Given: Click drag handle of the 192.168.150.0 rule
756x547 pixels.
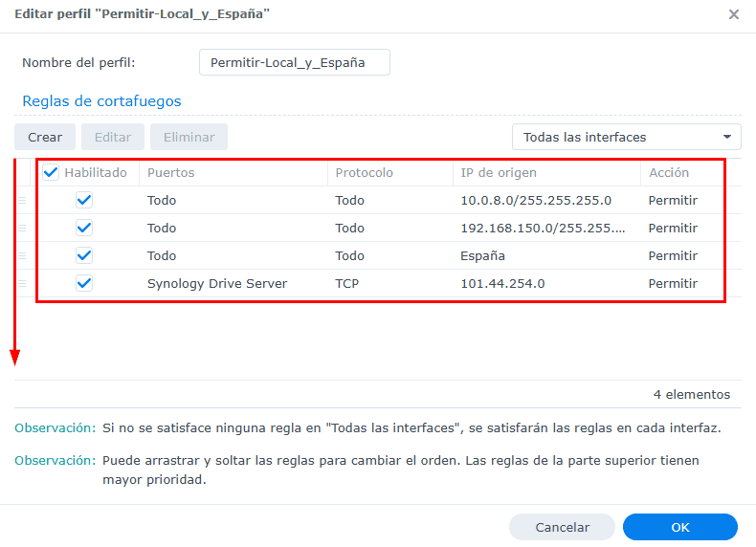Looking at the screenshot, I should point(23,229).
